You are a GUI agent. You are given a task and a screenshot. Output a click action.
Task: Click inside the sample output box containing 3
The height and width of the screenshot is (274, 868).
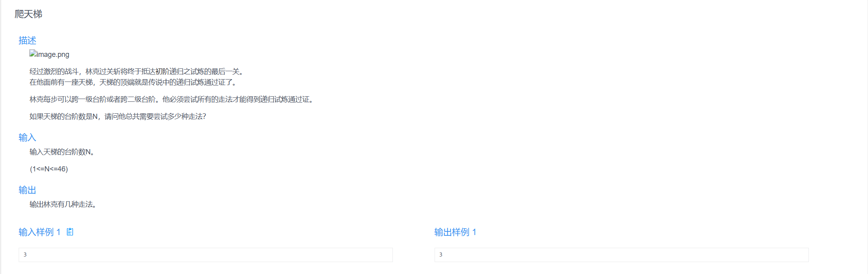(x=621, y=255)
